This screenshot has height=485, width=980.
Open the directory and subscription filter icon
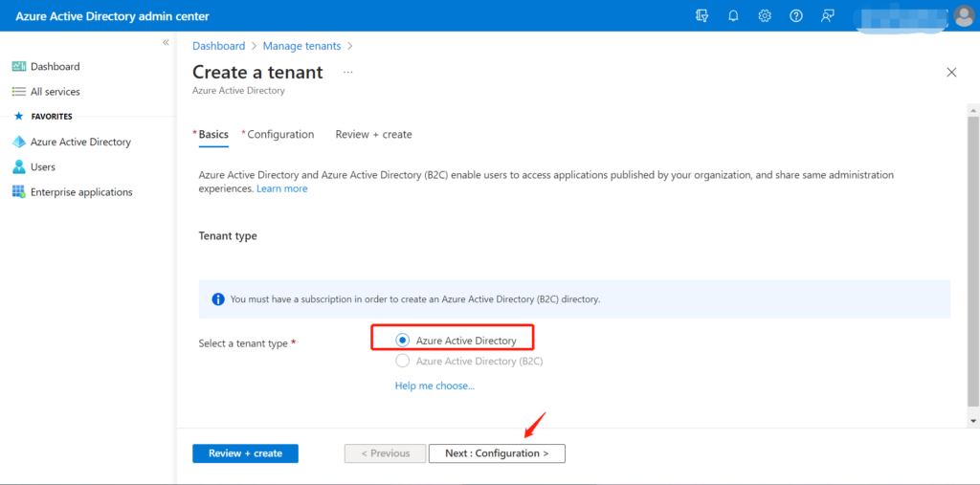702,16
